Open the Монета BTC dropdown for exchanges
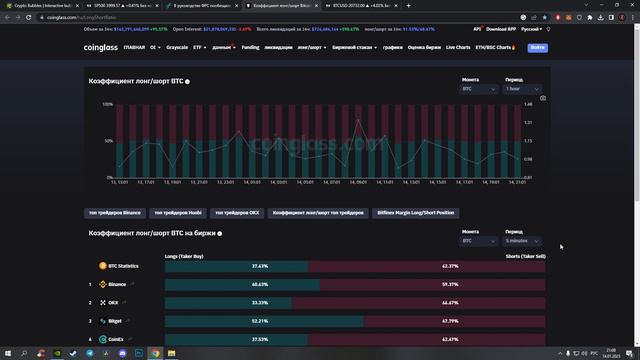 pos(478,241)
